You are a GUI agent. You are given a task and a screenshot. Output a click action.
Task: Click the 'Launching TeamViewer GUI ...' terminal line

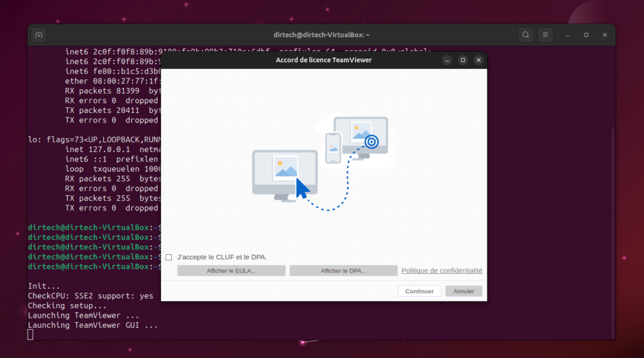click(92, 325)
